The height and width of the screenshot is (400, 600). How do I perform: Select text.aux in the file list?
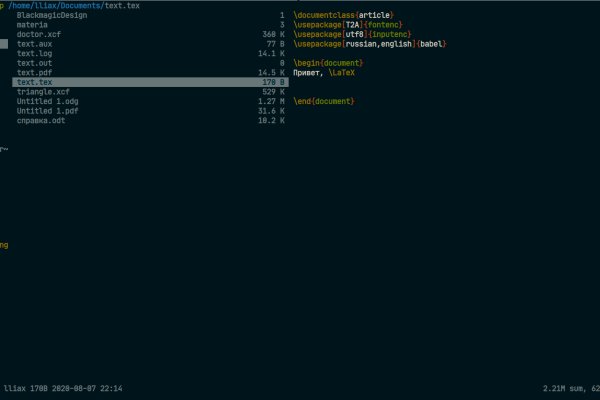34,44
